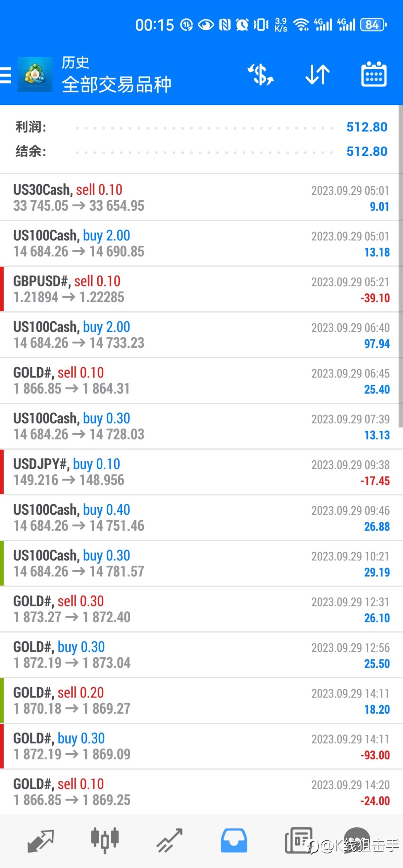Open sort order arrows icon
This screenshot has height=868, width=403.
click(x=317, y=74)
